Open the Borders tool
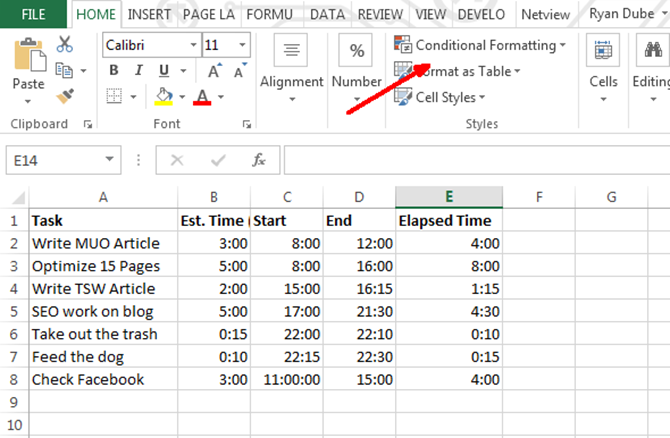Screen dimensions: 670x438 coord(114,97)
